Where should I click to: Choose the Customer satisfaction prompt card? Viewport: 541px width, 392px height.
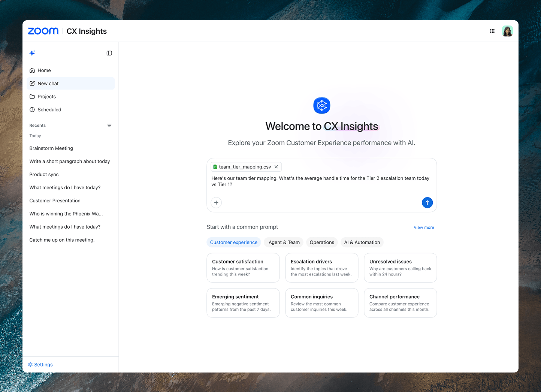click(x=243, y=268)
